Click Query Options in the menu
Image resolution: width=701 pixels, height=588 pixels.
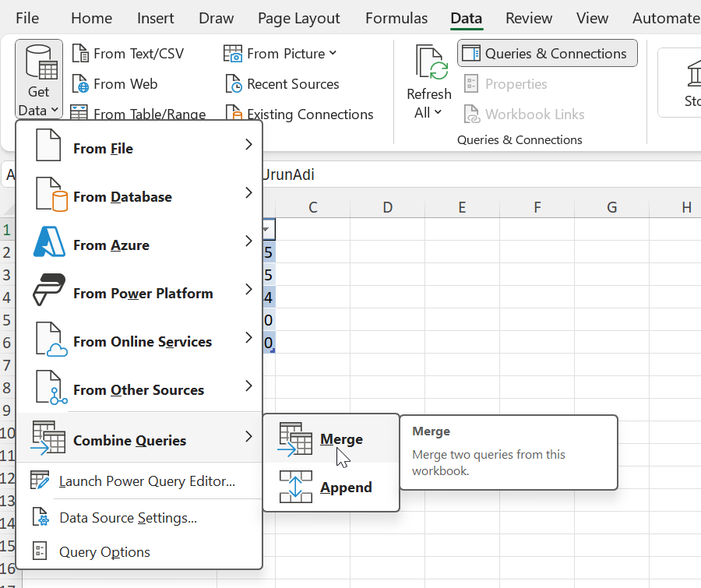pyautogui.click(x=104, y=552)
